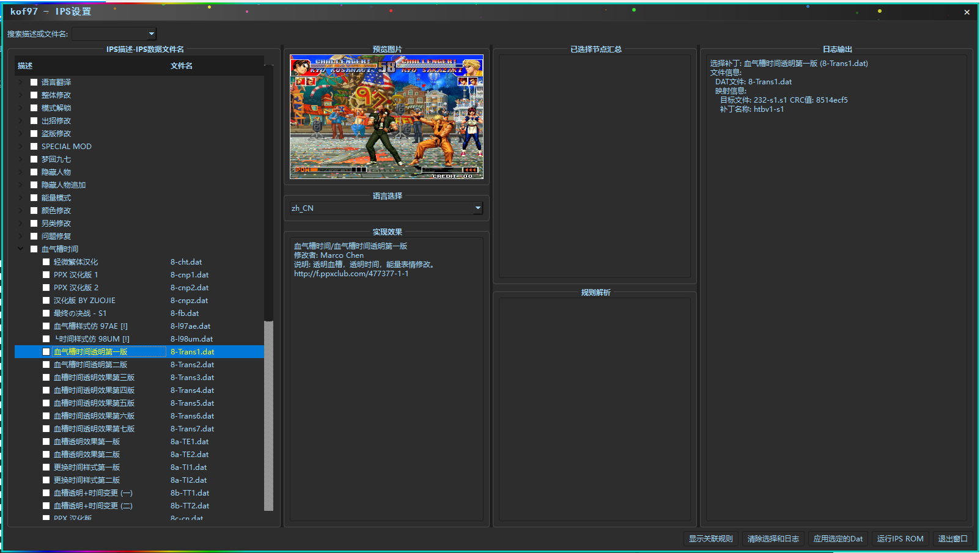Click the 退出窗口 button

coord(953,538)
